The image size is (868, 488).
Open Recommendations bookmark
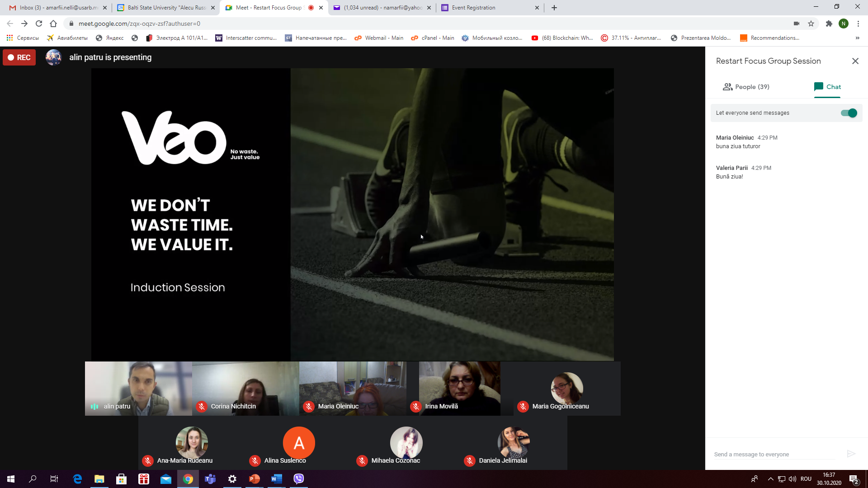coord(769,38)
